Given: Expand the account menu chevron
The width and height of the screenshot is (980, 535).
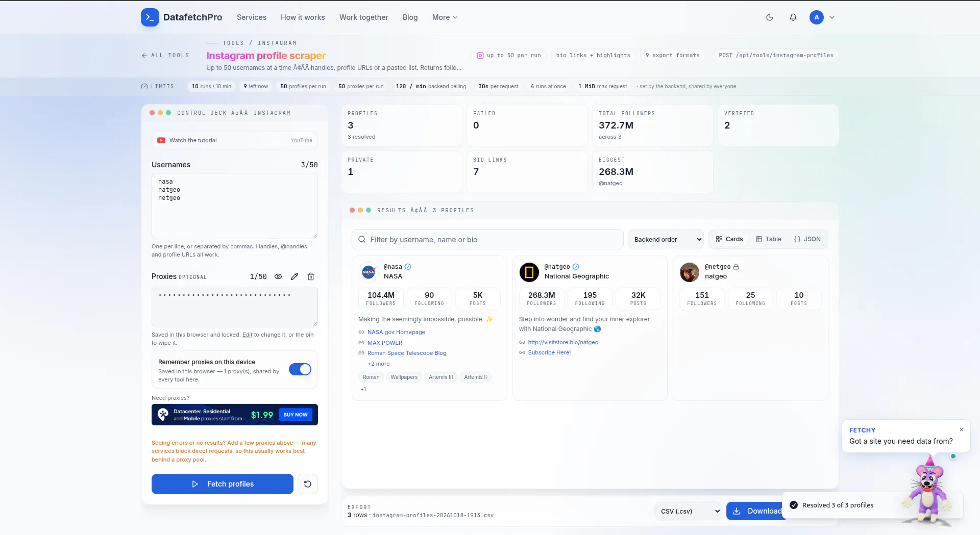Looking at the screenshot, I should (x=832, y=17).
